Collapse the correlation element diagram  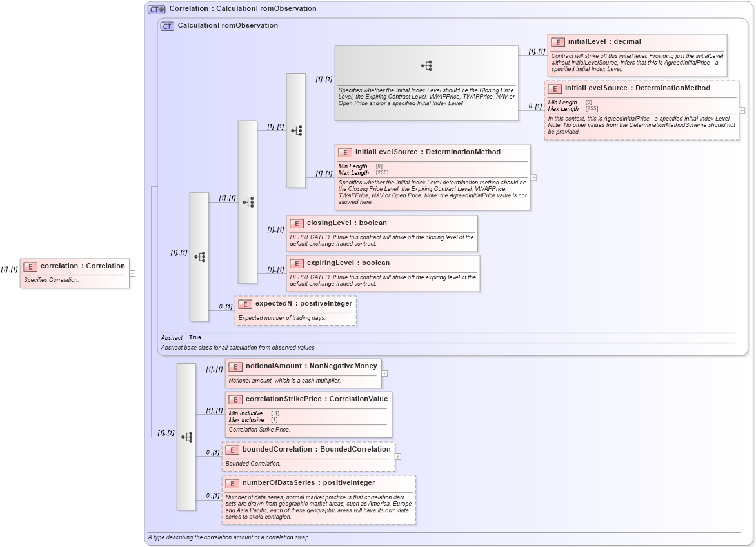click(x=132, y=273)
